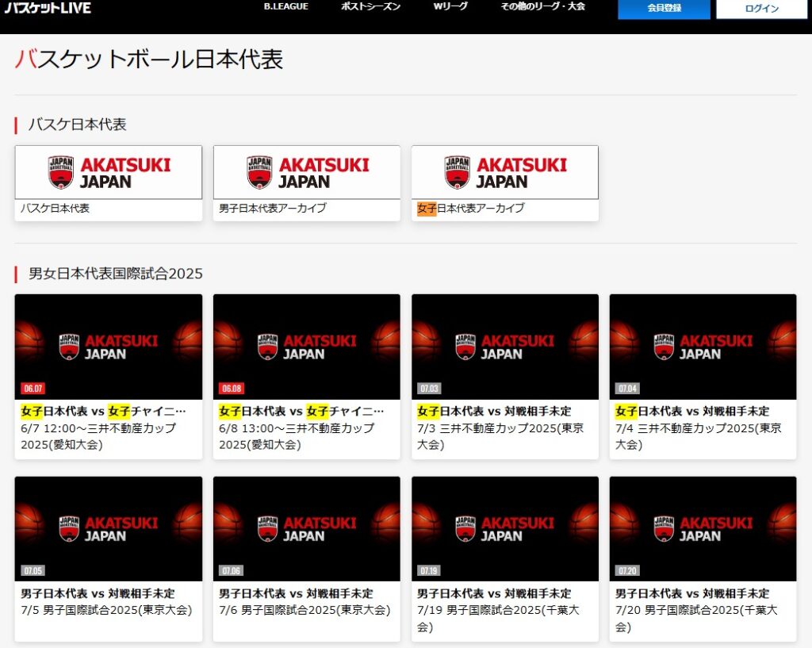812x648 pixels.
Task: Click the 女子日本代表アーカイブ caption text
Action: pyautogui.click(x=471, y=209)
